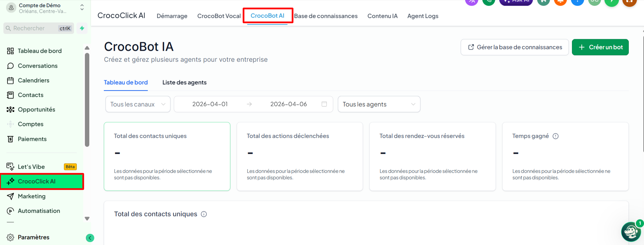Switch to Liste des agents sub-tab
The image size is (644, 245).
[x=184, y=82]
